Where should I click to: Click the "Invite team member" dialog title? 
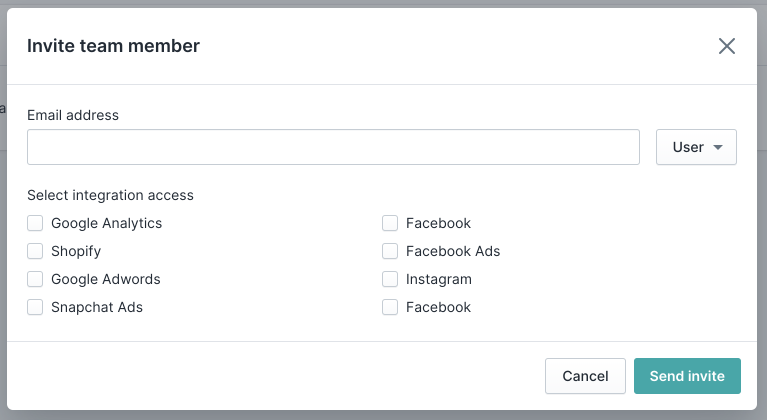113,46
